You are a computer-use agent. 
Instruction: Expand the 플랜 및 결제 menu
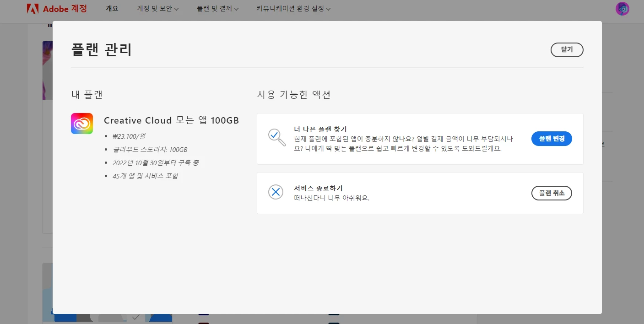point(217,9)
